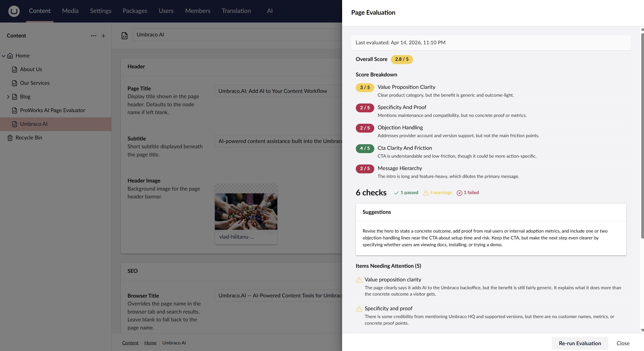The image size is (644, 351).
Task: Open the Members section tab
Action: point(198,11)
